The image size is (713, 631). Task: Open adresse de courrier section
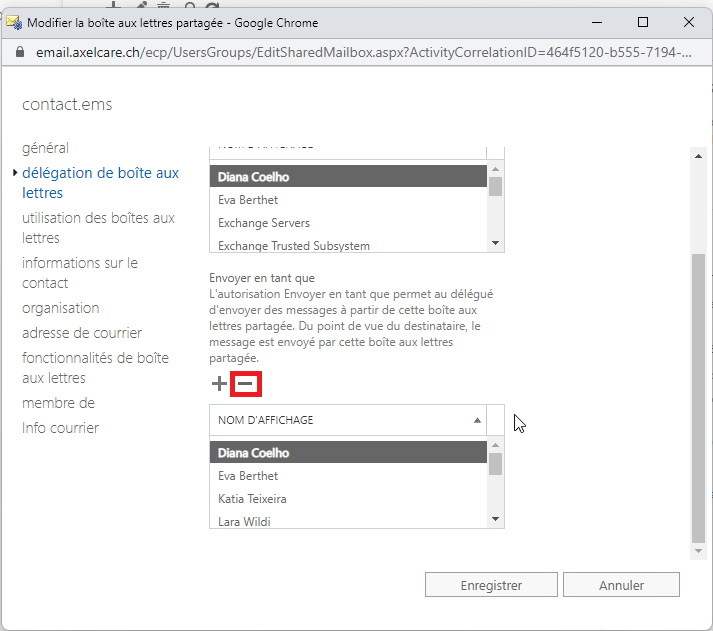[x=82, y=333]
